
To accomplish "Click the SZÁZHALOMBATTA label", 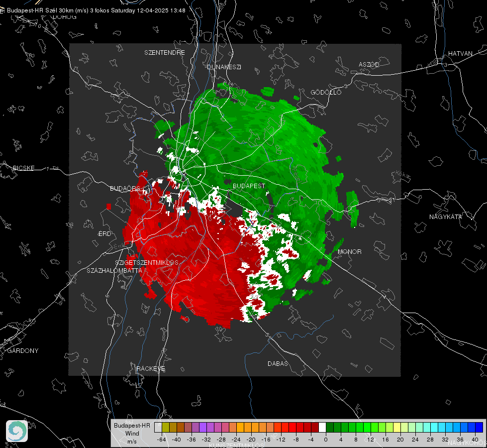I will point(114,270).
